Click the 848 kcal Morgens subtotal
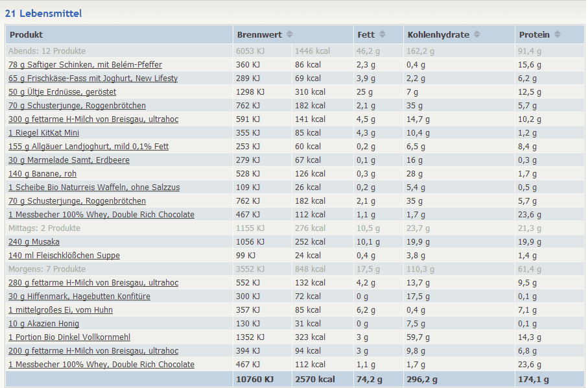 [x=310, y=269]
